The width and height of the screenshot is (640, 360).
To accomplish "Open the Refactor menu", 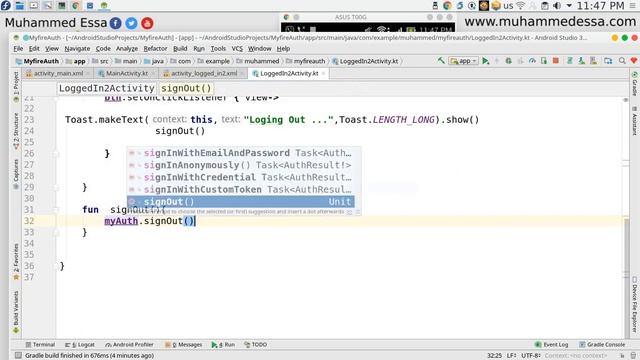I will (x=155, y=49).
